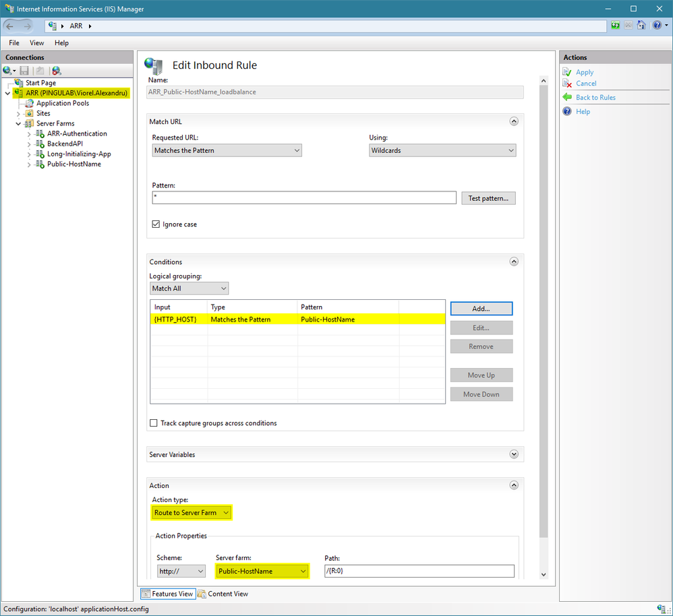Switch to Features View tab
Screen dimensions: 673x616
168,594
